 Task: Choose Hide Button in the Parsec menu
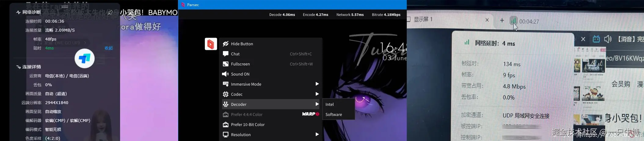pos(271,44)
